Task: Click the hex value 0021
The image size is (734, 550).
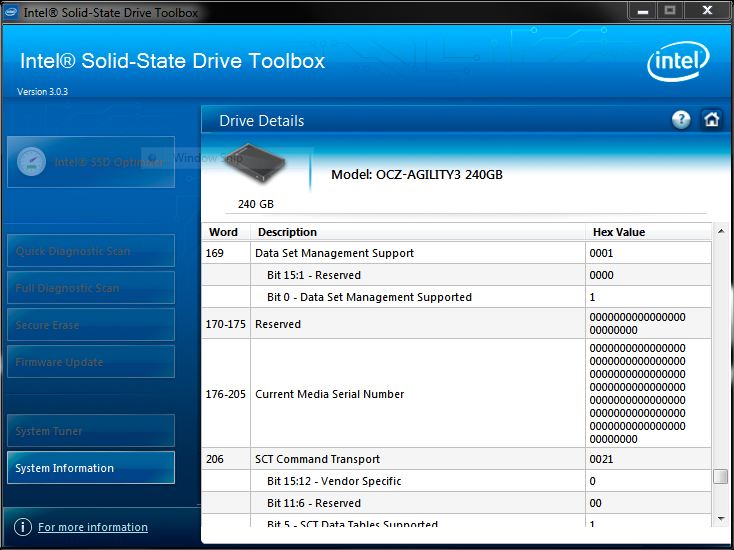Action: pos(601,459)
